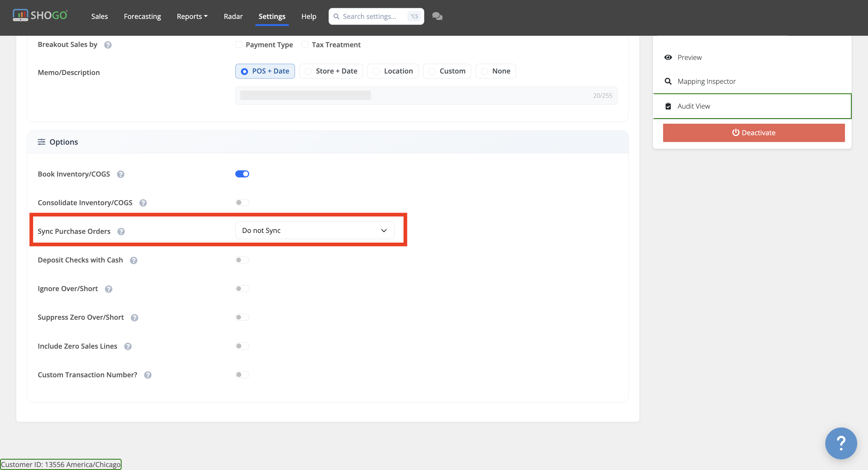Select the Custom memo radio option
Viewport: 868px width, 470px height.
tap(447, 71)
